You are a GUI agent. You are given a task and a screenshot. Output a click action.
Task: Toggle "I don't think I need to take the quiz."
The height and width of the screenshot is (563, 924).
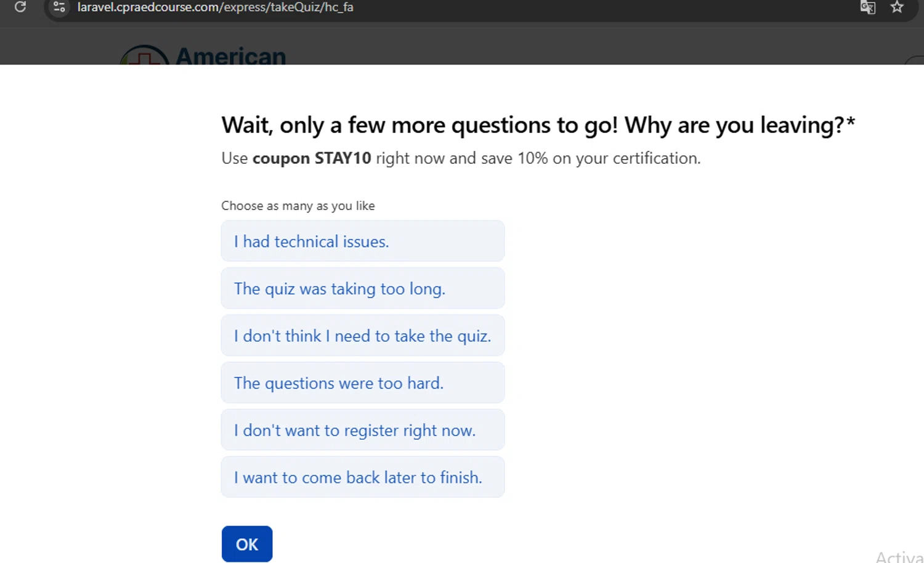[362, 336]
